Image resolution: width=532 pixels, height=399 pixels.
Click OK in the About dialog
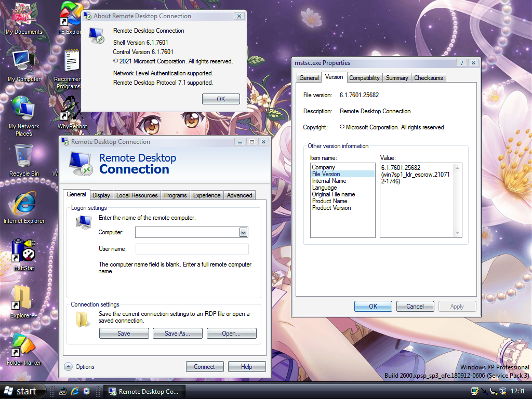(x=221, y=99)
